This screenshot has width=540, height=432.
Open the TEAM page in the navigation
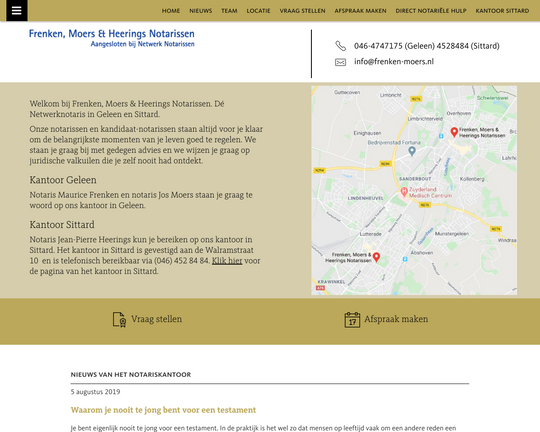[x=229, y=11]
